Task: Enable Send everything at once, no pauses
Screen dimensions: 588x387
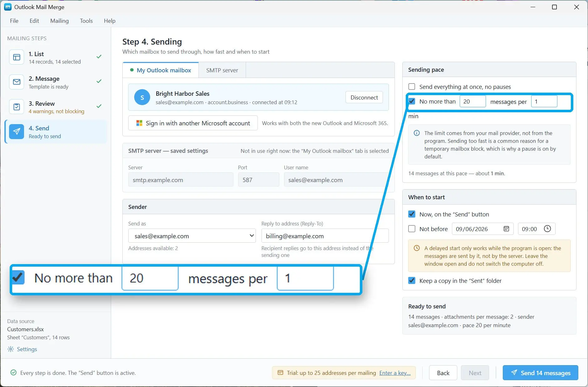Action: [412, 87]
